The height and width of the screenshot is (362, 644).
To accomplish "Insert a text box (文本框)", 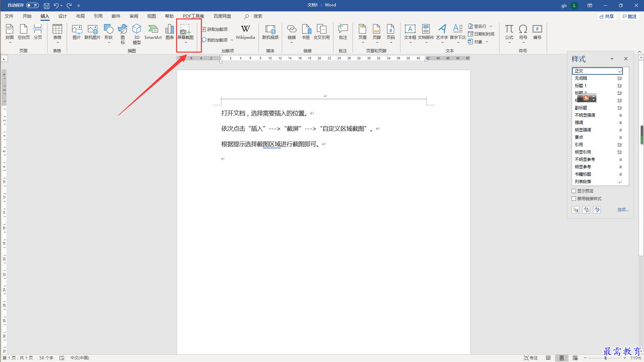I will click(x=410, y=33).
